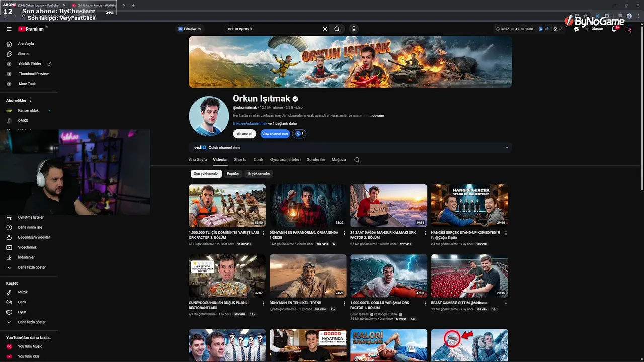Open the Kanser olduk subscription channel
Image resolution: width=644 pixels, height=362 pixels.
pyautogui.click(x=28, y=110)
